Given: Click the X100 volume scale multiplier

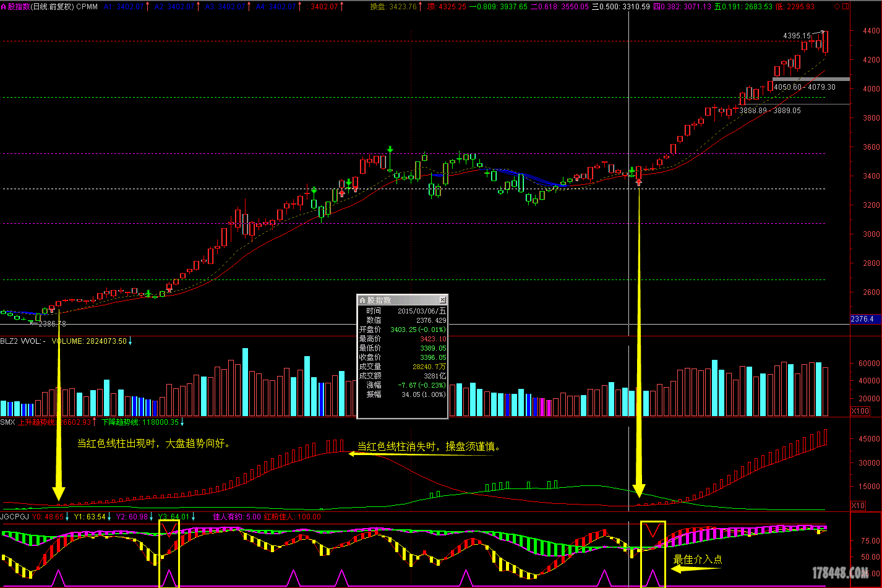Looking at the screenshot, I should (860, 411).
